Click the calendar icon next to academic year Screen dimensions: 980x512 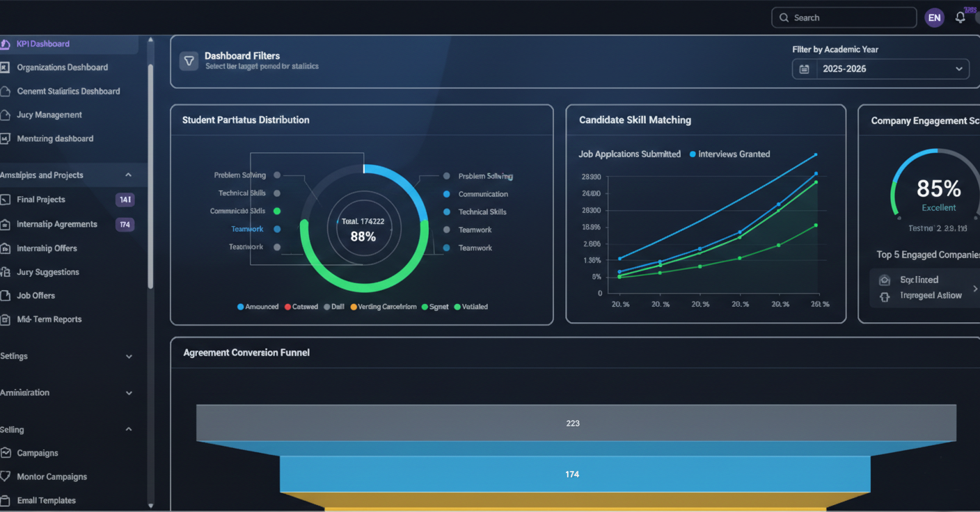(804, 69)
